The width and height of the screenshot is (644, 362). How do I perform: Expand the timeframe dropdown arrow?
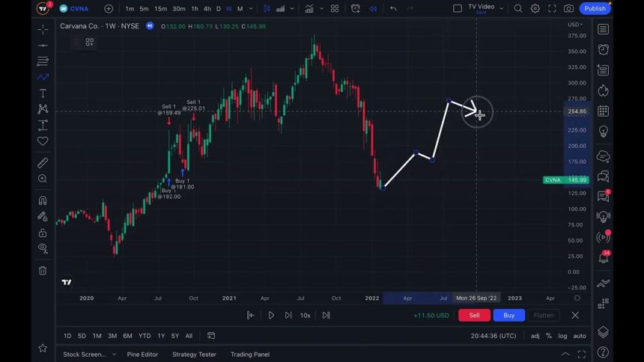pyautogui.click(x=251, y=9)
